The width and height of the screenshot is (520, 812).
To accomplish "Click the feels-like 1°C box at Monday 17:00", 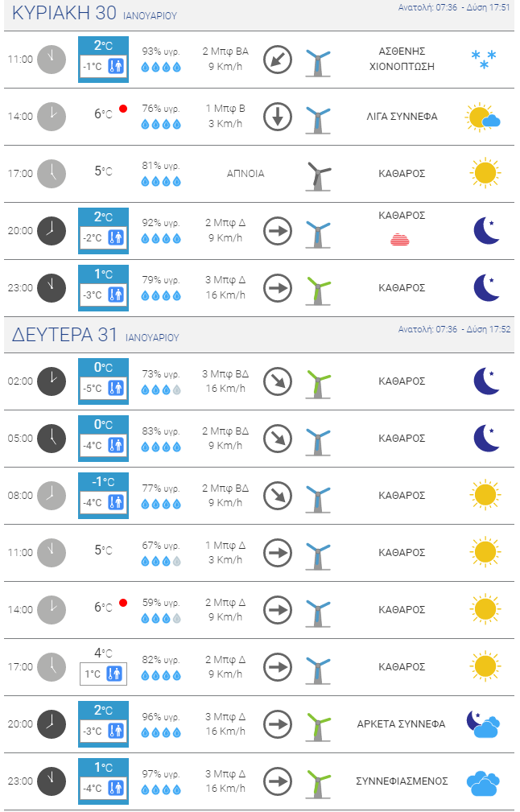I will pos(103,674).
